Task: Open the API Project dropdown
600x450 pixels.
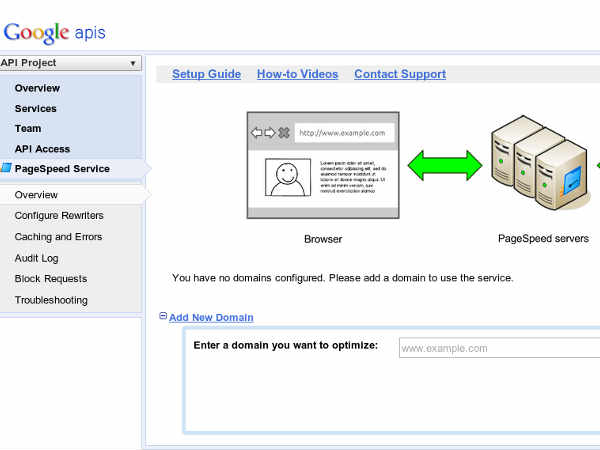Action: [x=71, y=63]
